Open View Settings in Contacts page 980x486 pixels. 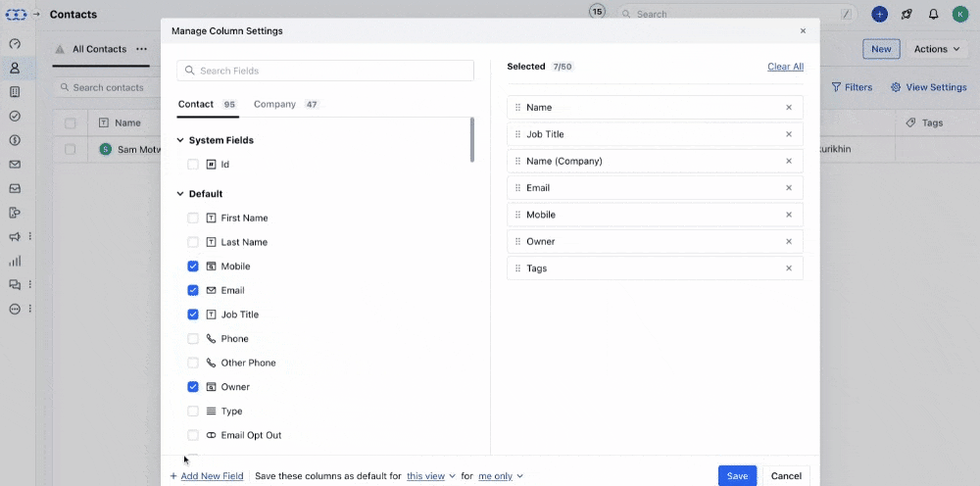click(x=929, y=87)
